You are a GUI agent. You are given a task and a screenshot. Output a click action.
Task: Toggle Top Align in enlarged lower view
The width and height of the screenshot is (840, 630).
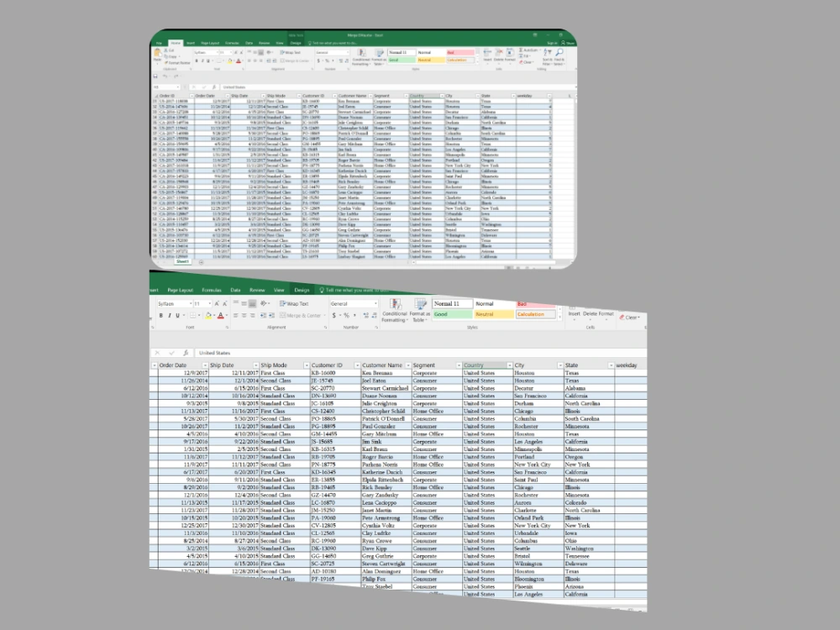(236, 304)
